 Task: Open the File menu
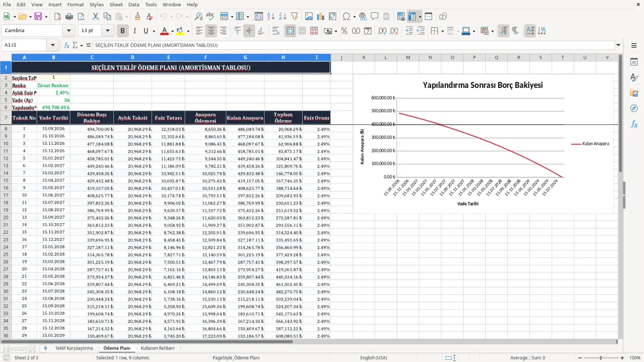pos(7,4)
